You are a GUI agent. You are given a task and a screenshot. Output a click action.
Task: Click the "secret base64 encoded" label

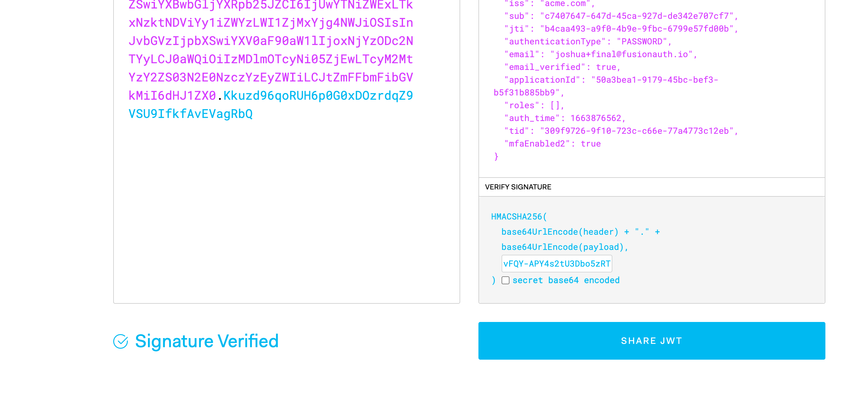[x=566, y=280]
